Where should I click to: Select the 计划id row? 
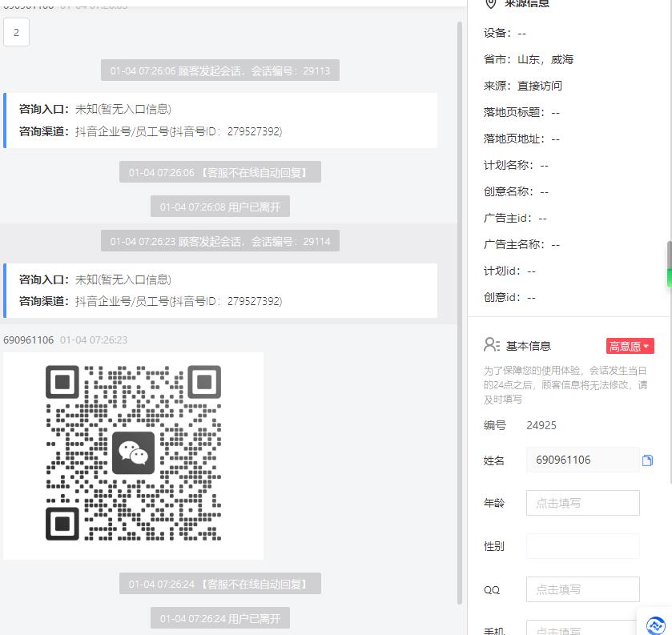(509, 271)
